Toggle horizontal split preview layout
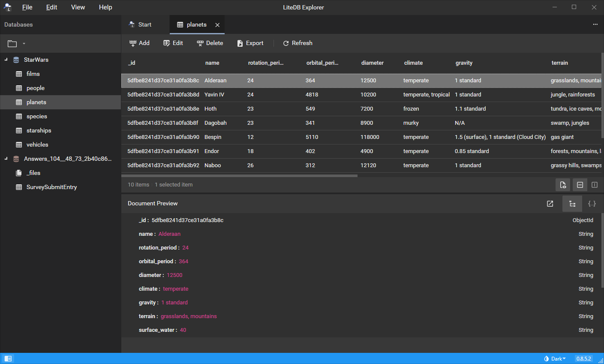 [580, 185]
